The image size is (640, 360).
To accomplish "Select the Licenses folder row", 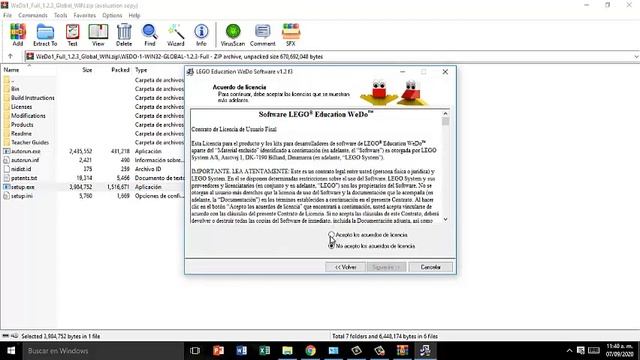I will pyautogui.click(x=93, y=107).
